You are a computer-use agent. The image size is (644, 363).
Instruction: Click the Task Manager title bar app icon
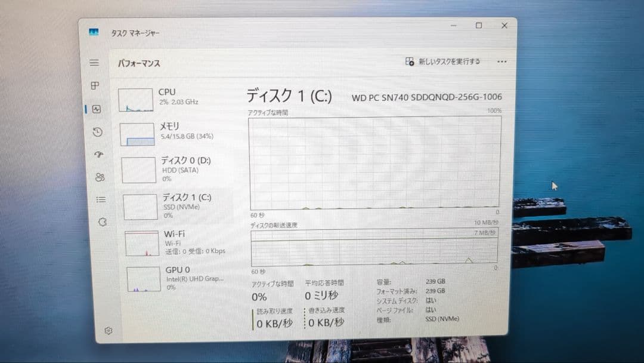[x=94, y=32]
